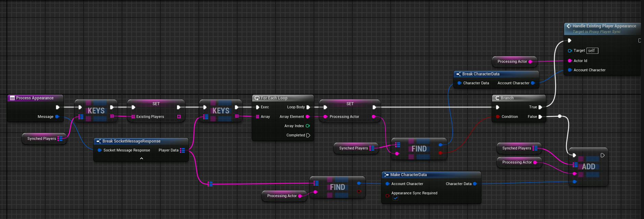The height and width of the screenshot is (219, 644).
Task: Click the ADD node exec output pin
Action: pos(603,155)
